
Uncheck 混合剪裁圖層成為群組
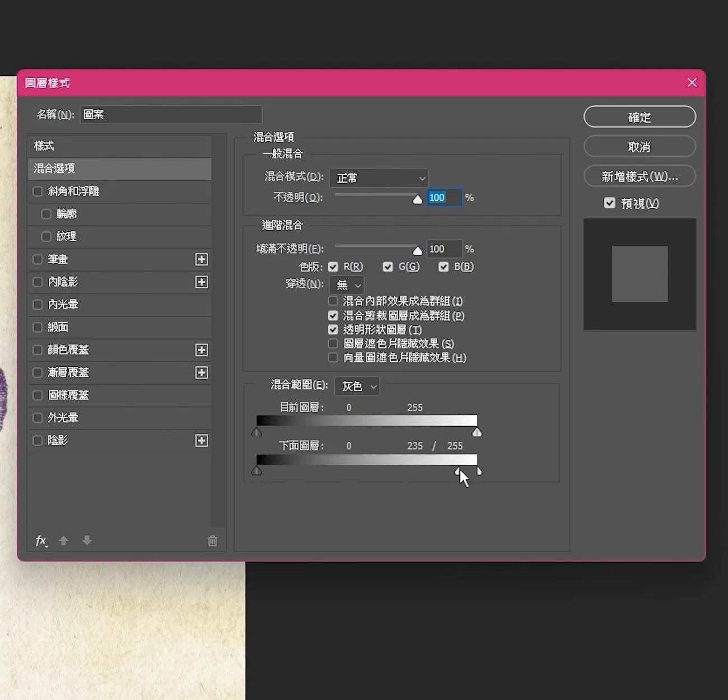pos(333,316)
